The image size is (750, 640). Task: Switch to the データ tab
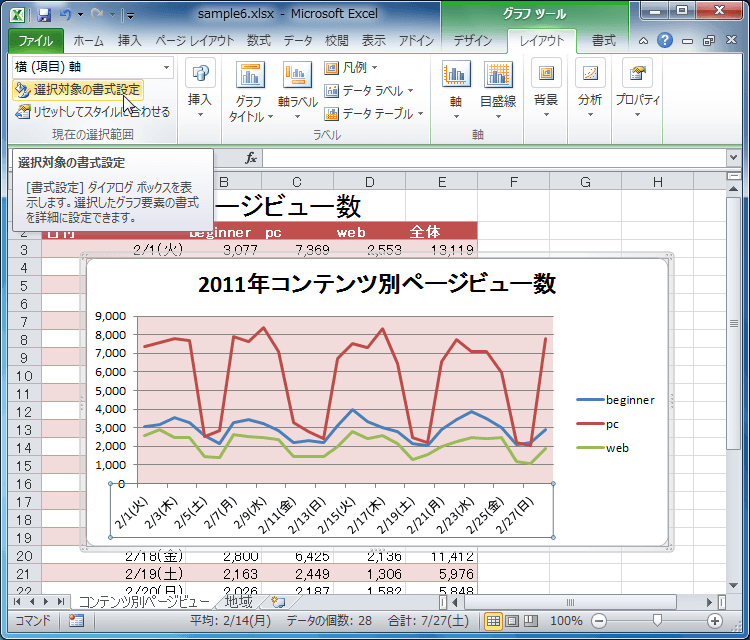click(x=298, y=41)
